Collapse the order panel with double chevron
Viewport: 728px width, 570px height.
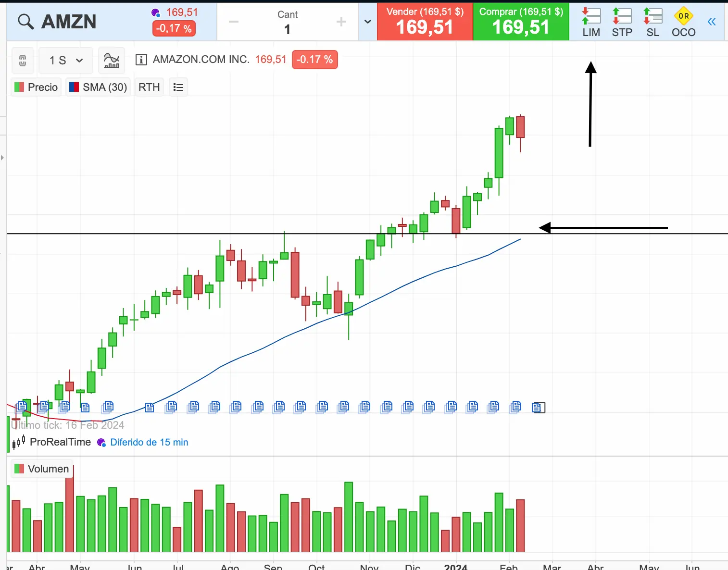[712, 22]
